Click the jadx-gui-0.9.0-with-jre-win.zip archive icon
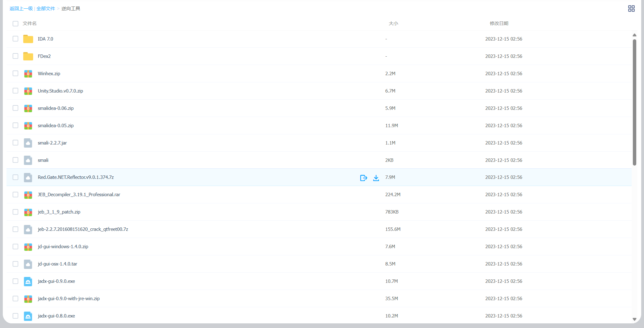The image size is (644, 328). [x=28, y=299]
